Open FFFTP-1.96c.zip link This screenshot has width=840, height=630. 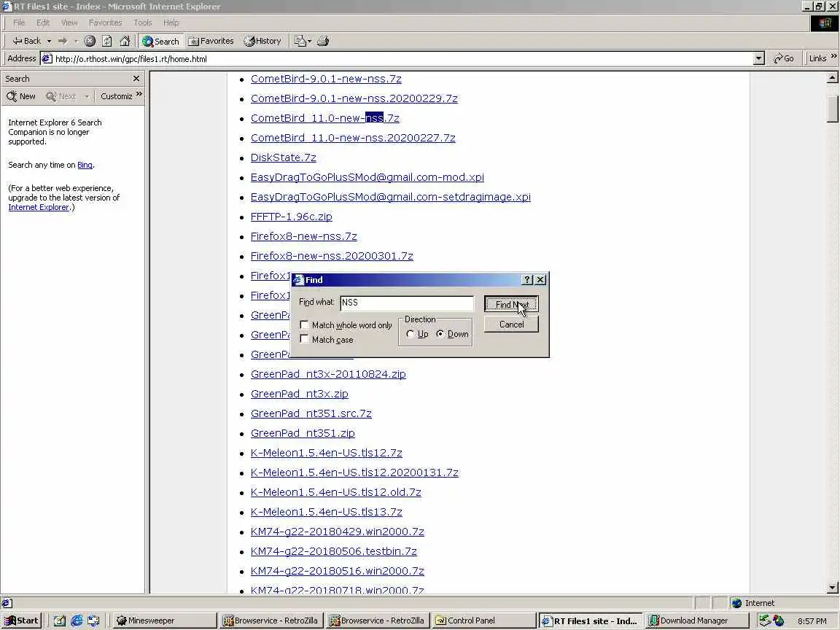coord(292,217)
